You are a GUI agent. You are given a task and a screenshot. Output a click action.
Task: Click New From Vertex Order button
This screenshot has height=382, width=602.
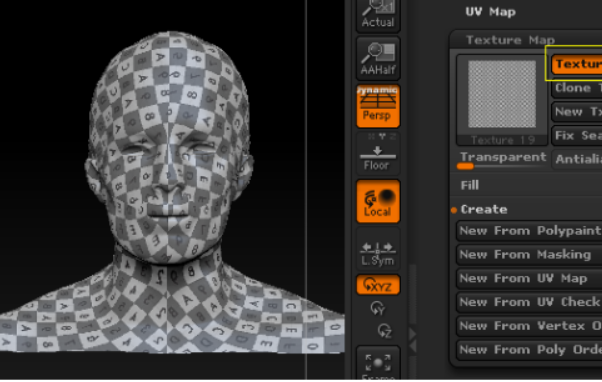529,326
